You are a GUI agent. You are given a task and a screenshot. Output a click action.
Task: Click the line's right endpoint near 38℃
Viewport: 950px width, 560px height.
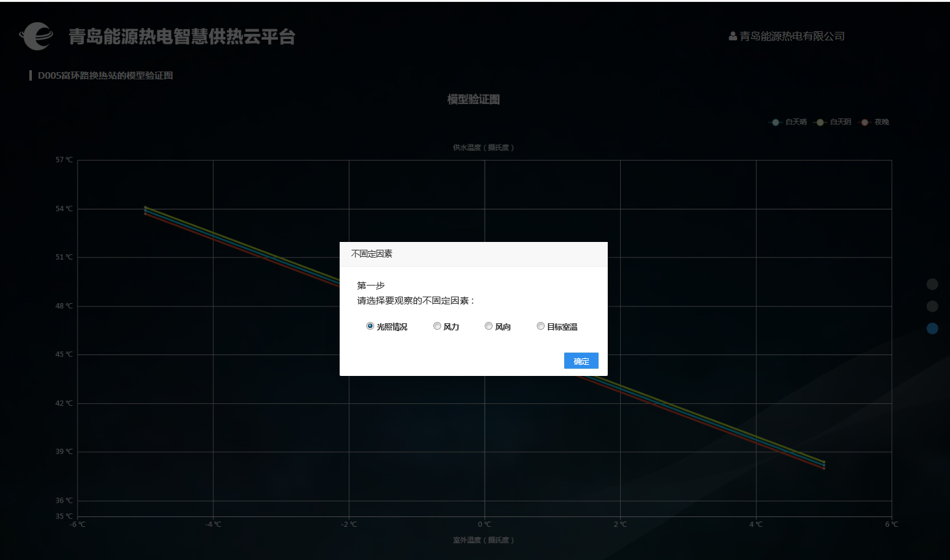coord(824,464)
